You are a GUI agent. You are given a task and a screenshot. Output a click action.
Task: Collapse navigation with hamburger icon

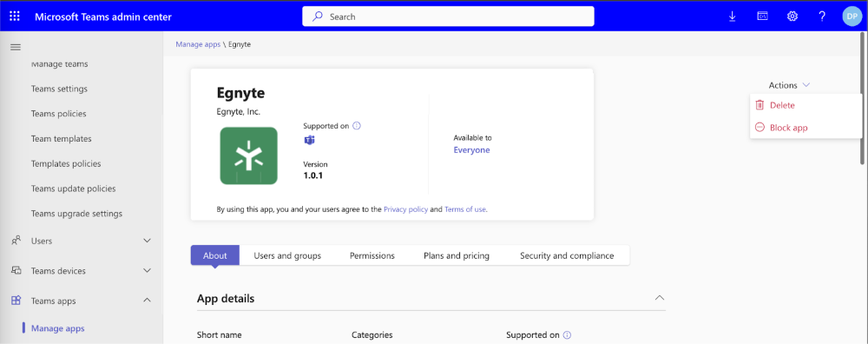[x=16, y=47]
